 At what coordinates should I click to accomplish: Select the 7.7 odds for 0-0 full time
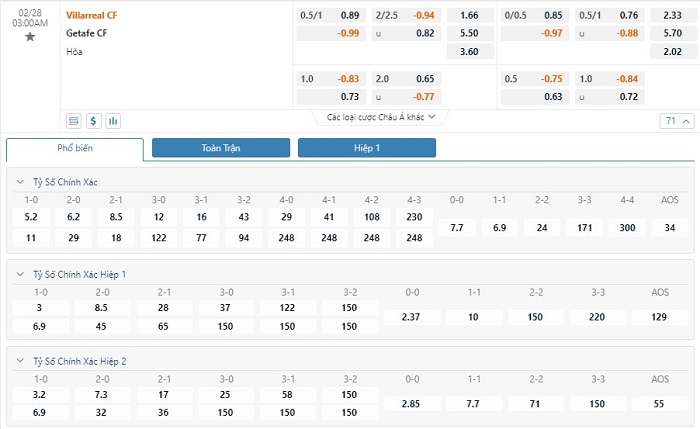(457, 228)
